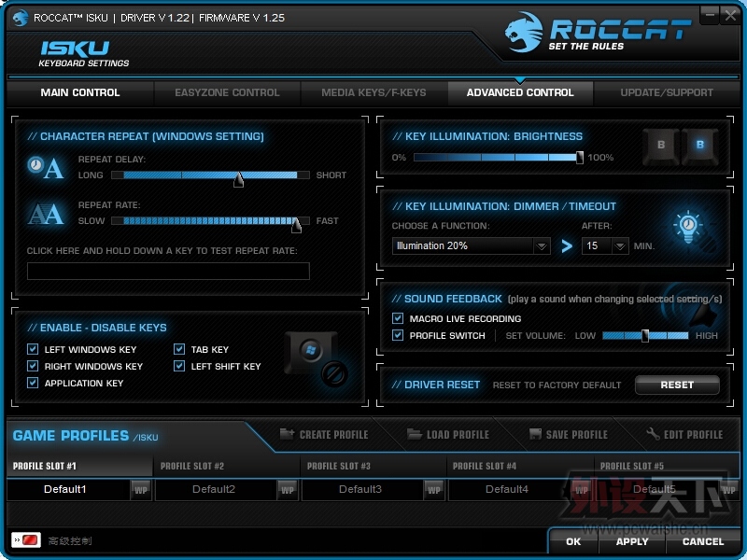Click the blue arrow between dimmer dropdowns
This screenshot has height=560, width=747.
tap(567, 246)
